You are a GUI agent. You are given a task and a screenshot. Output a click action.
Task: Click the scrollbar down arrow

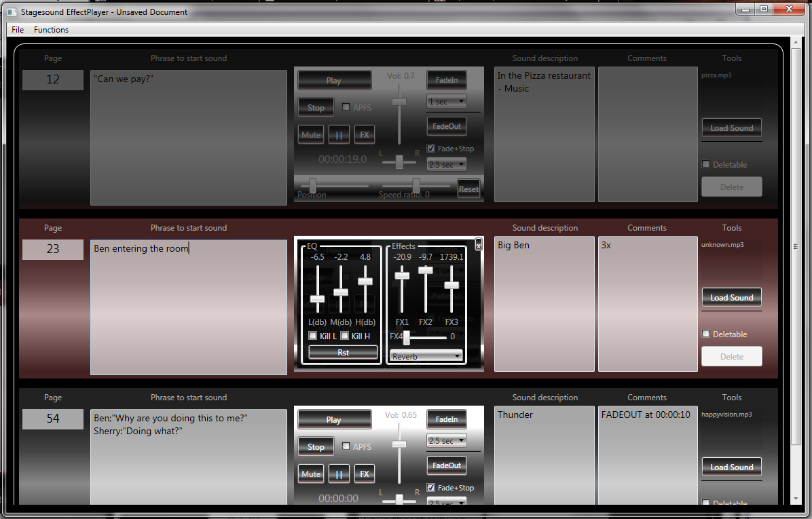coord(796,499)
